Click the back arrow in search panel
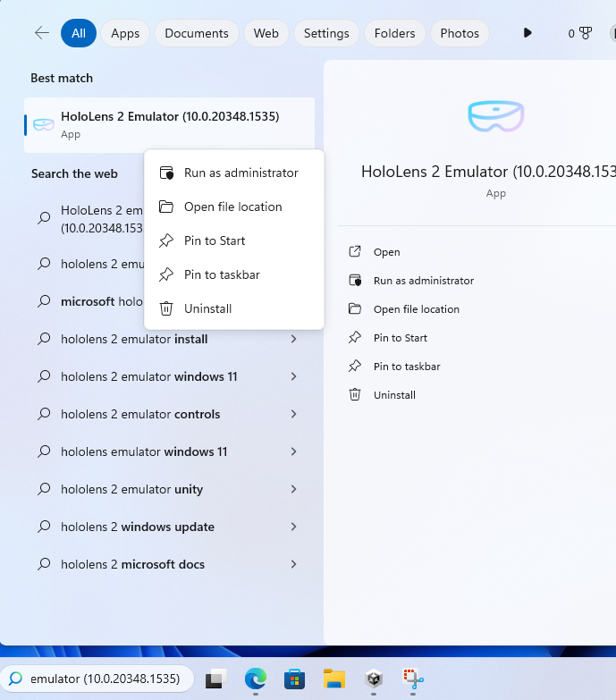Image resolution: width=616 pixels, height=700 pixels. click(x=42, y=33)
